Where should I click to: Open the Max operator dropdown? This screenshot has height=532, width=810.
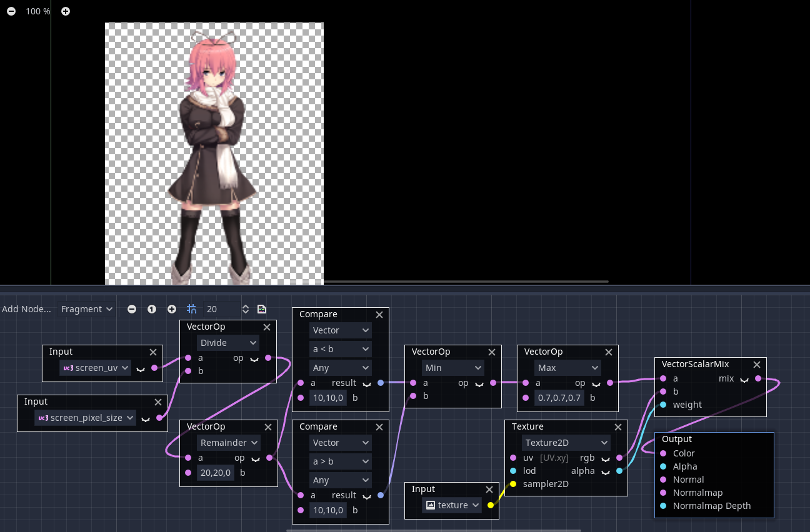(567, 367)
